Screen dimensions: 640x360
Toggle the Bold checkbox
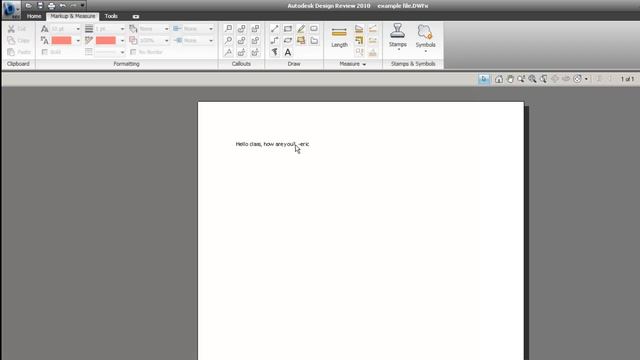tap(45, 52)
